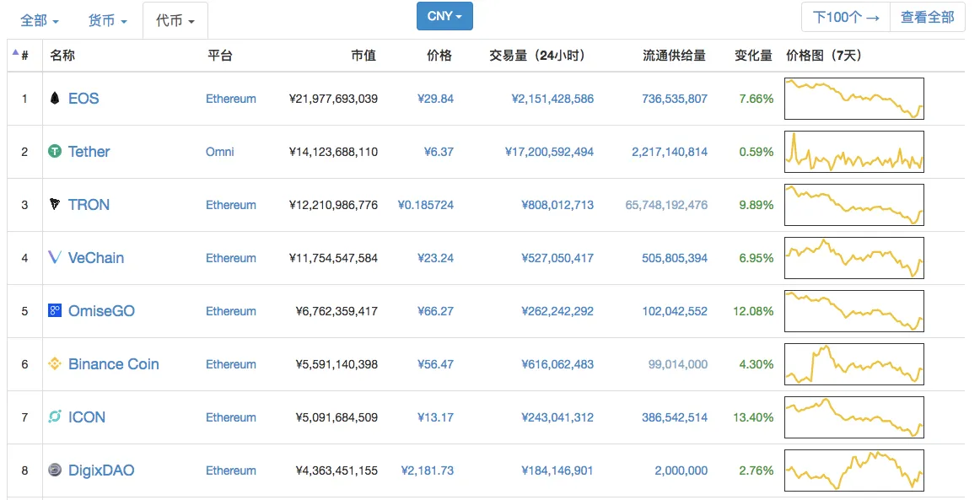Click TRON circulating supply 65,748,192,476
980x500 pixels.
click(666, 205)
